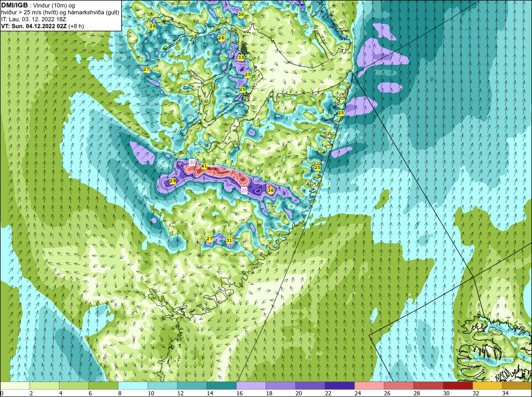Click the yellow 26 gust label
The image size is (532, 397).
(221, 38)
